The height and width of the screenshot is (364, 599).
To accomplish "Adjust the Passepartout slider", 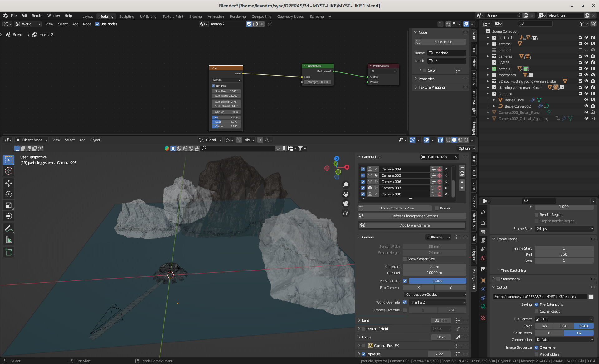I will point(437,281).
